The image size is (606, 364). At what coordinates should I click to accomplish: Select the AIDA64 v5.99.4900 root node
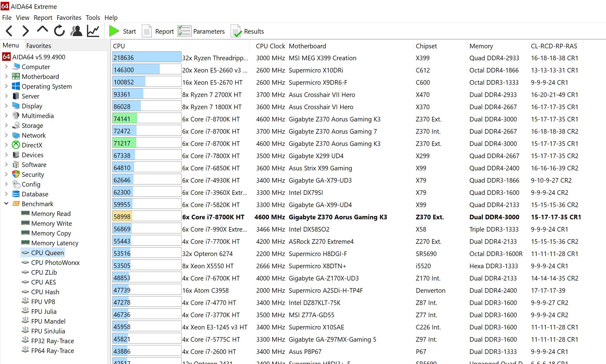39,57
